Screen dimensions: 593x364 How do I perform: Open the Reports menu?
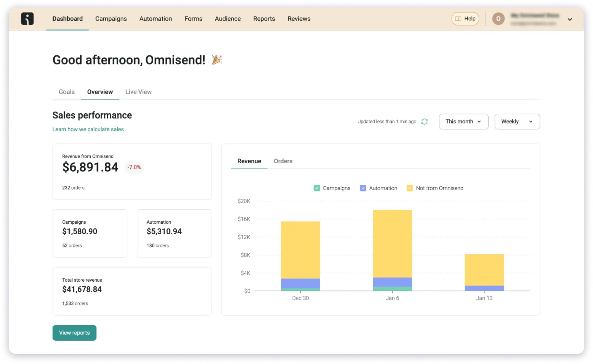(x=264, y=19)
